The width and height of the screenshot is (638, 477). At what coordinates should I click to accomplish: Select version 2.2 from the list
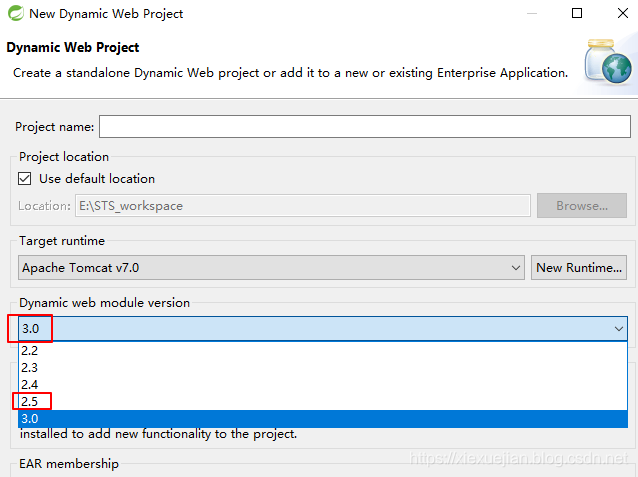[x=30, y=351]
